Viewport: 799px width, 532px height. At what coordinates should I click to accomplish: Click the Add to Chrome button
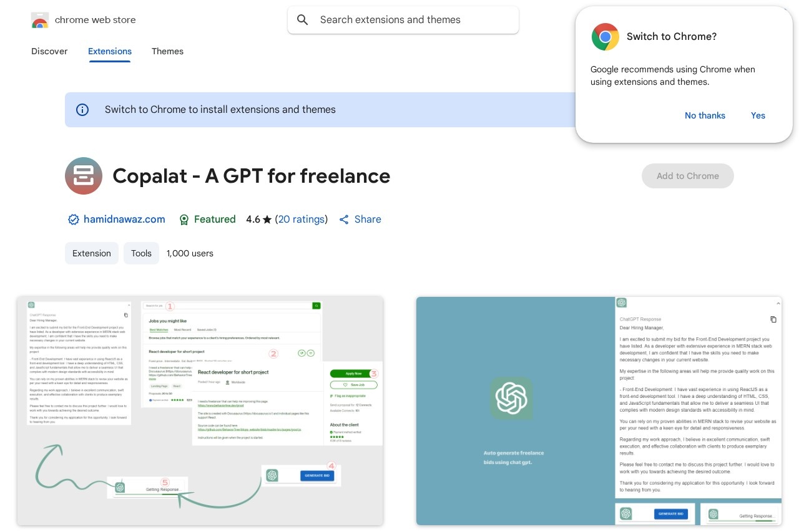pyautogui.click(x=687, y=176)
